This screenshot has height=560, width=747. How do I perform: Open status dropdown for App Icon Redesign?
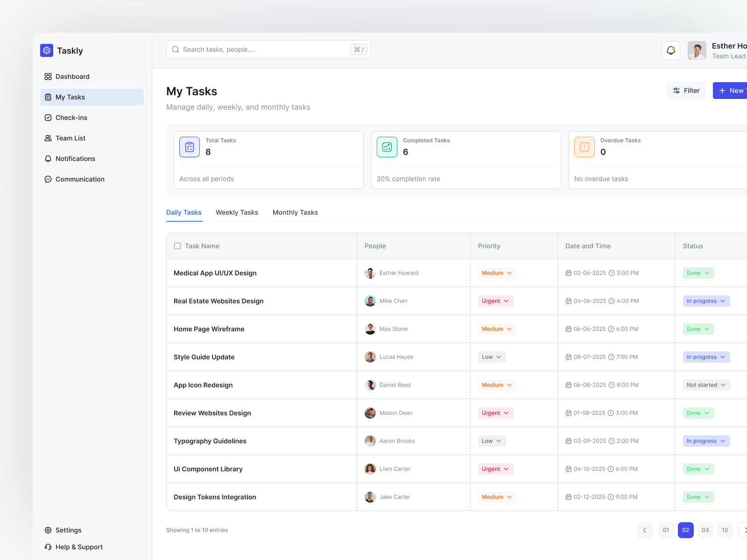(706, 385)
